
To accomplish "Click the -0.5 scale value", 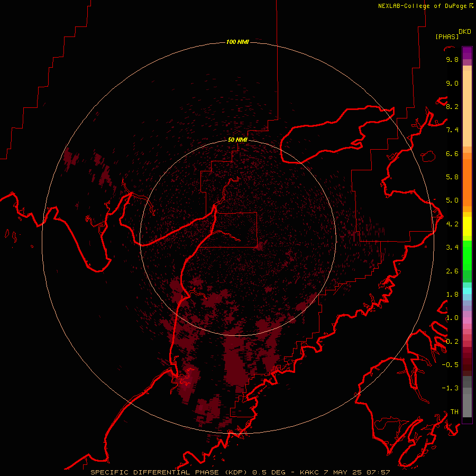I will pyautogui.click(x=450, y=365).
